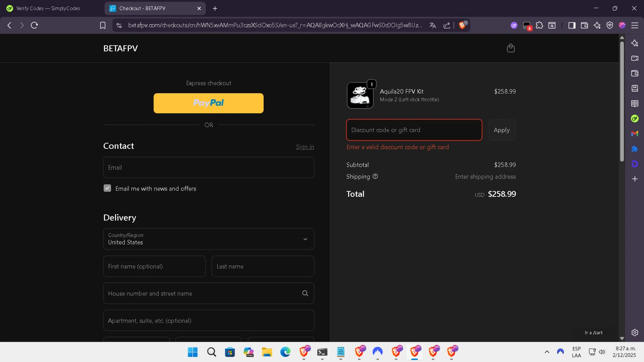Expand the Country/Region dropdown
This screenshot has width=644, height=362.
209,239
